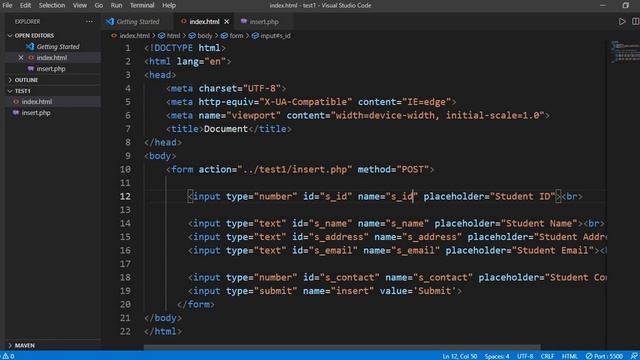Close the index.html editor tab
This screenshot has height=360, width=640.
[x=227, y=22]
